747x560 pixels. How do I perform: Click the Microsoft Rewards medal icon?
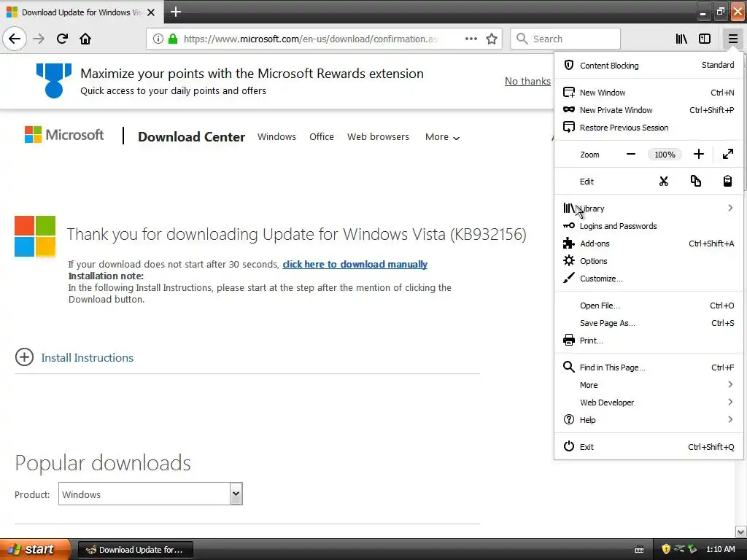coord(54,80)
